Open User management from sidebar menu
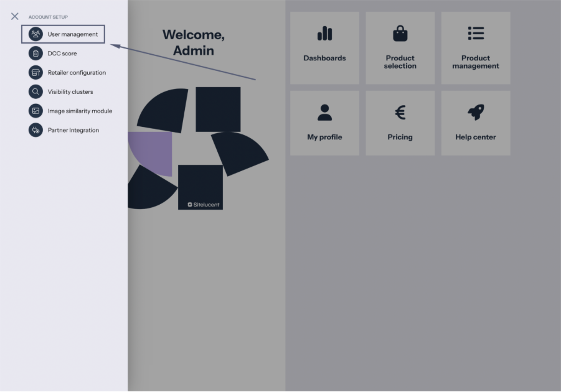The height and width of the screenshot is (392, 561). click(x=72, y=34)
